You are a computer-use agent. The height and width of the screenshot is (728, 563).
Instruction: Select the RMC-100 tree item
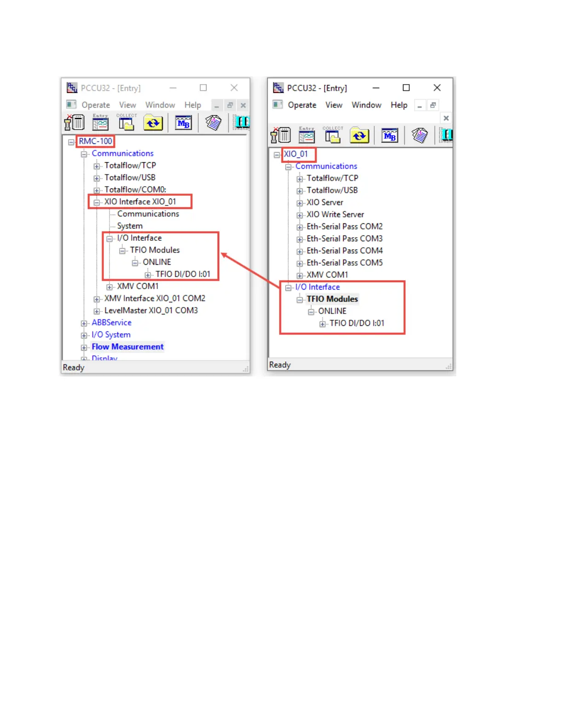point(95,141)
